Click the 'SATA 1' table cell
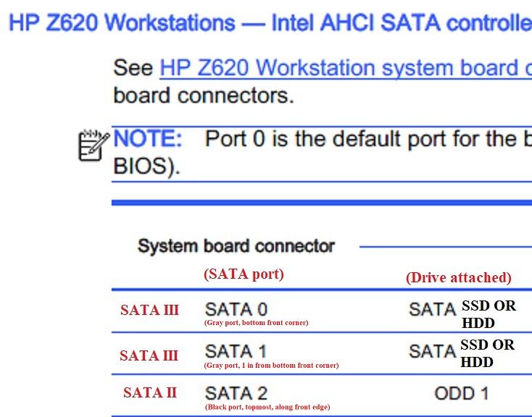532x417 pixels. (236, 351)
